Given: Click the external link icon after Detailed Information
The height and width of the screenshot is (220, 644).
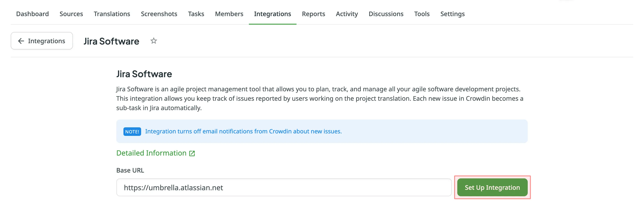Looking at the screenshot, I should click(x=192, y=153).
